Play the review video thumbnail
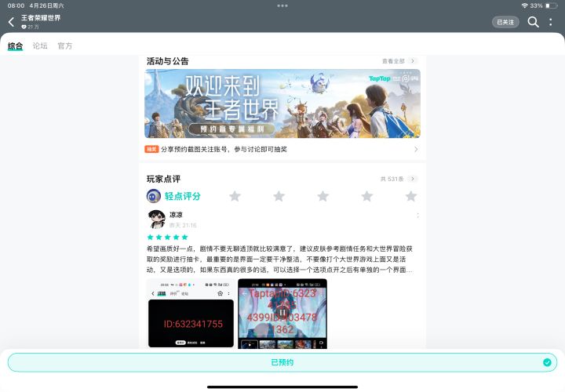 [282, 314]
